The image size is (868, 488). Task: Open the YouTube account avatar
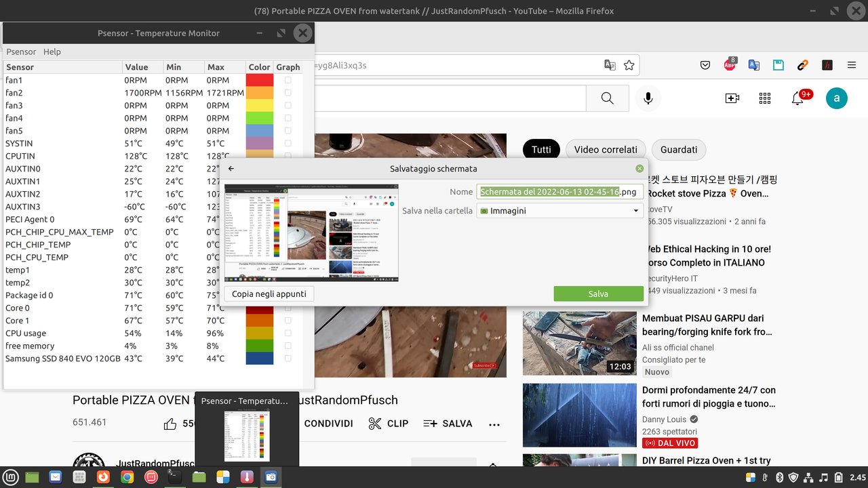[x=837, y=98]
